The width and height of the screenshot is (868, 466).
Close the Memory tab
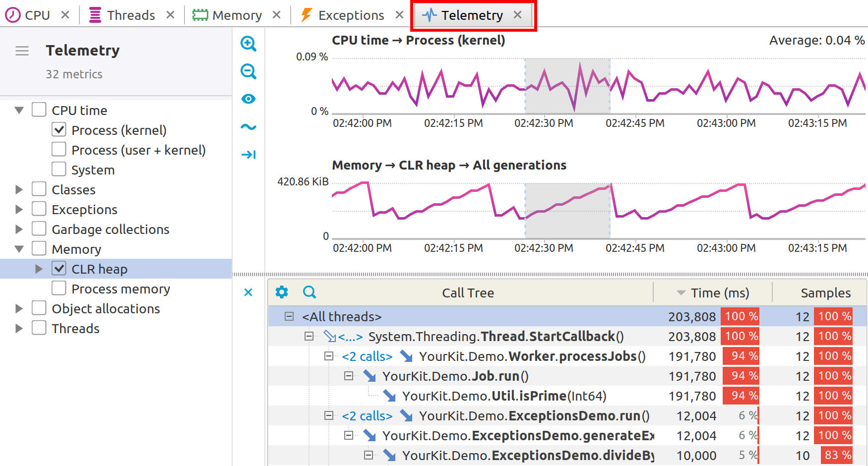point(276,15)
